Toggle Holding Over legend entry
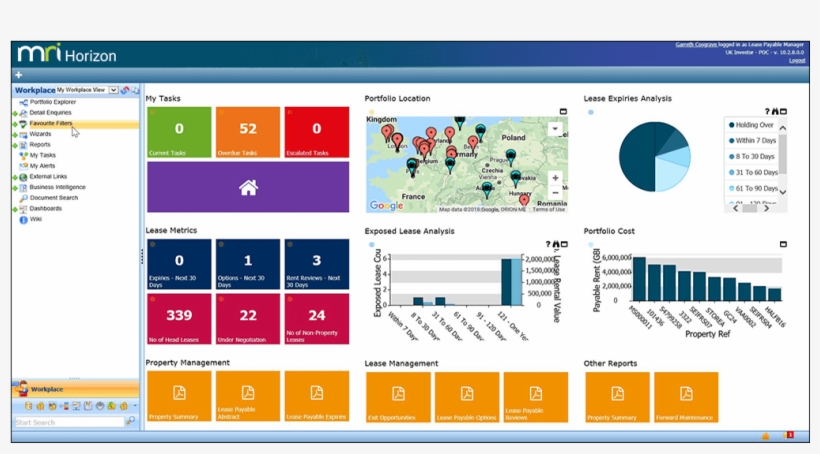 [x=751, y=125]
